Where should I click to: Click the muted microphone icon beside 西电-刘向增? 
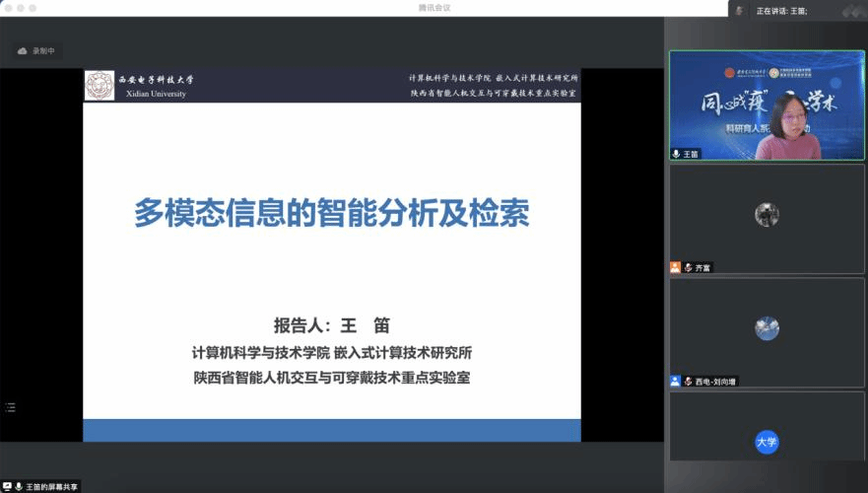pyautogui.click(x=688, y=381)
